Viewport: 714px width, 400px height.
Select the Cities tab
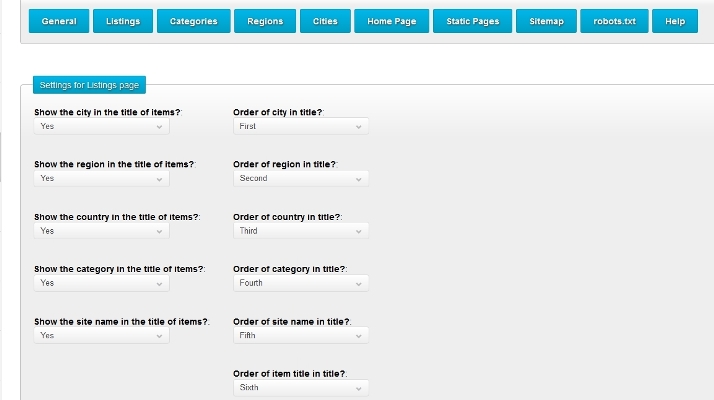pos(325,21)
